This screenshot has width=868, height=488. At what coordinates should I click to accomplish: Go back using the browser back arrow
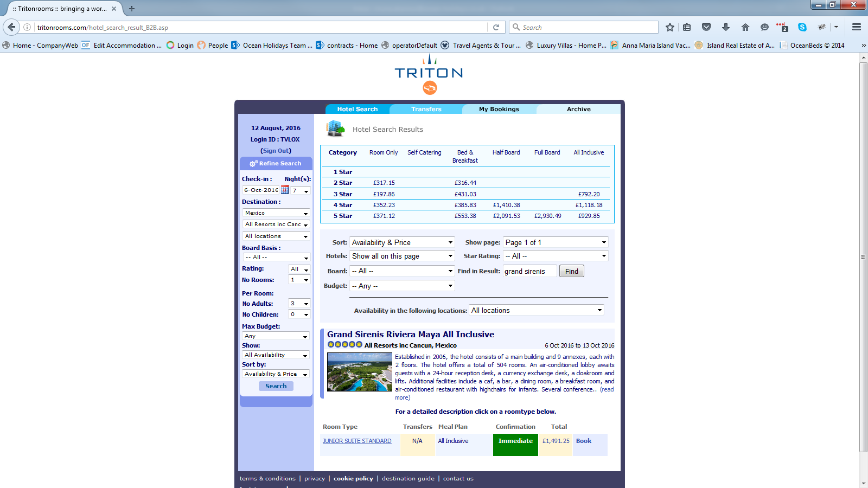11,27
